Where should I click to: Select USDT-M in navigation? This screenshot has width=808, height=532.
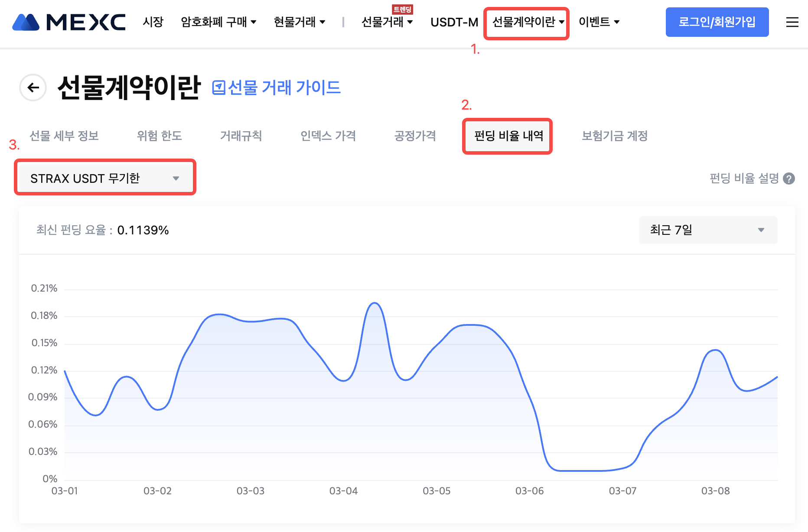click(454, 22)
